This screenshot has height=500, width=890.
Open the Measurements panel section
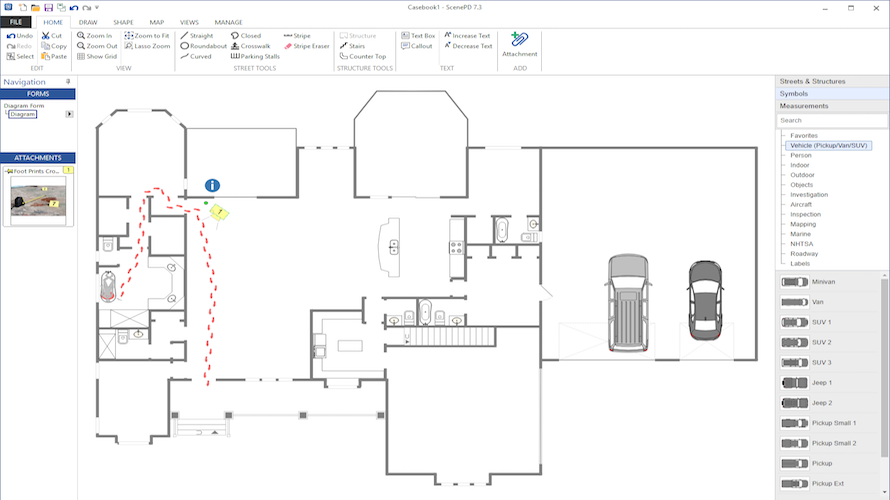click(x=832, y=106)
